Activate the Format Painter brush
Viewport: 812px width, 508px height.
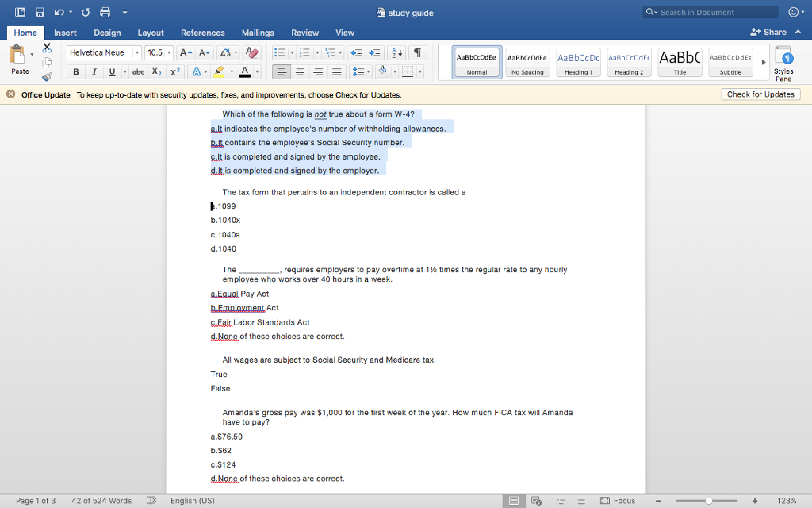pyautogui.click(x=47, y=77)
